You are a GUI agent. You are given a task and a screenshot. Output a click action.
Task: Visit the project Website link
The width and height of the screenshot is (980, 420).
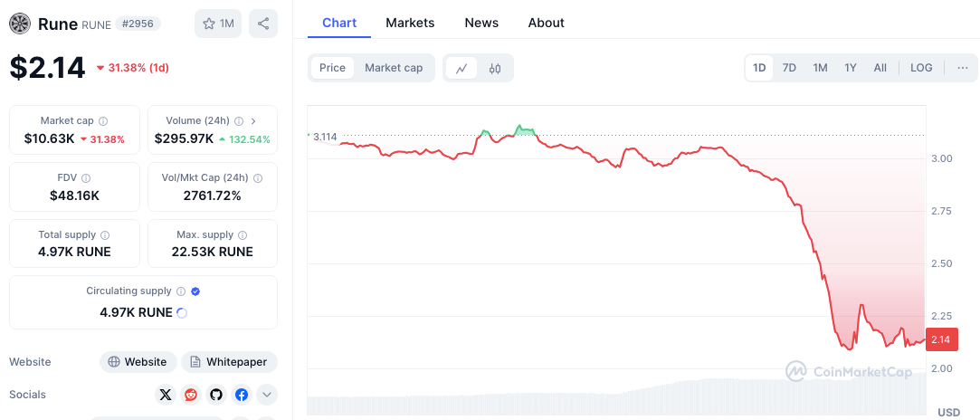(x=137, y=362)
